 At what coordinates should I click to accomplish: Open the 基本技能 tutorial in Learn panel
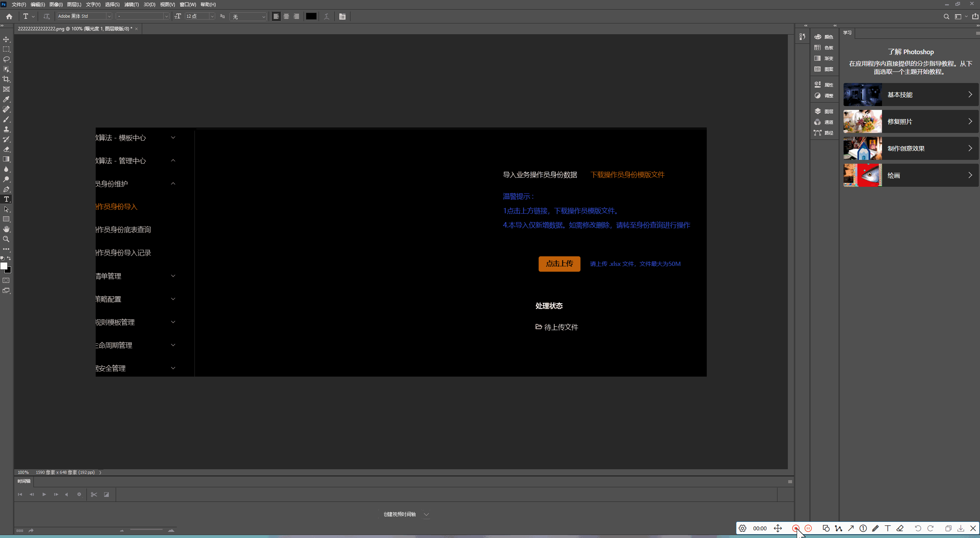(x=911, y=95)
